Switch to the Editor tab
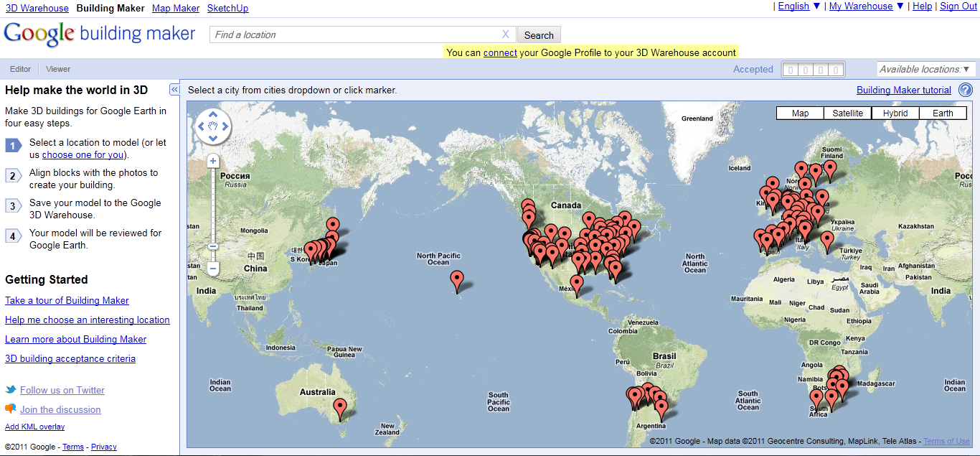Viewport: 980px width, 456px height. [x=20, y=69]
